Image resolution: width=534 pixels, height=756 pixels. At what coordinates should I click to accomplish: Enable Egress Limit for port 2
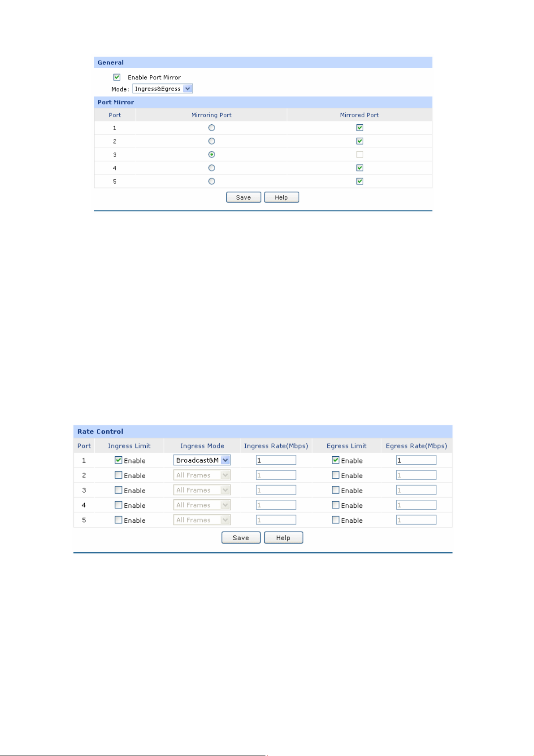pos(335,475)
